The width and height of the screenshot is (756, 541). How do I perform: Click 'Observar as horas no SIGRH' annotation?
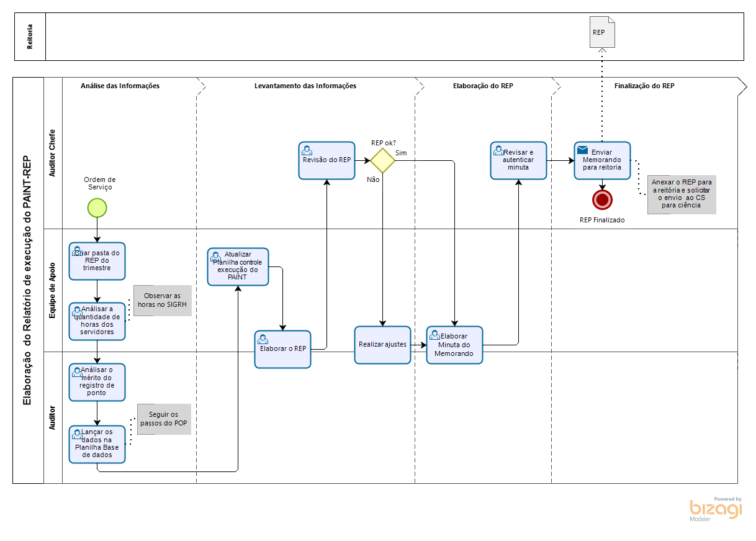[162, 301]
